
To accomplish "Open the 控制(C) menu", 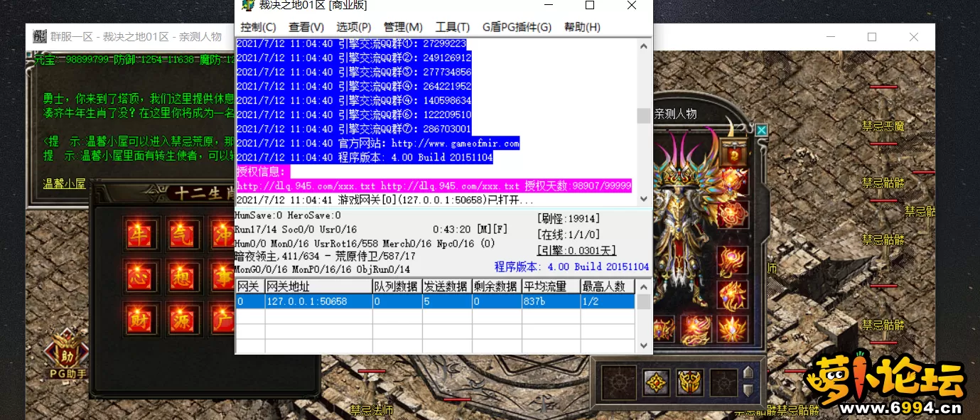I will click(x=258, y=27).
